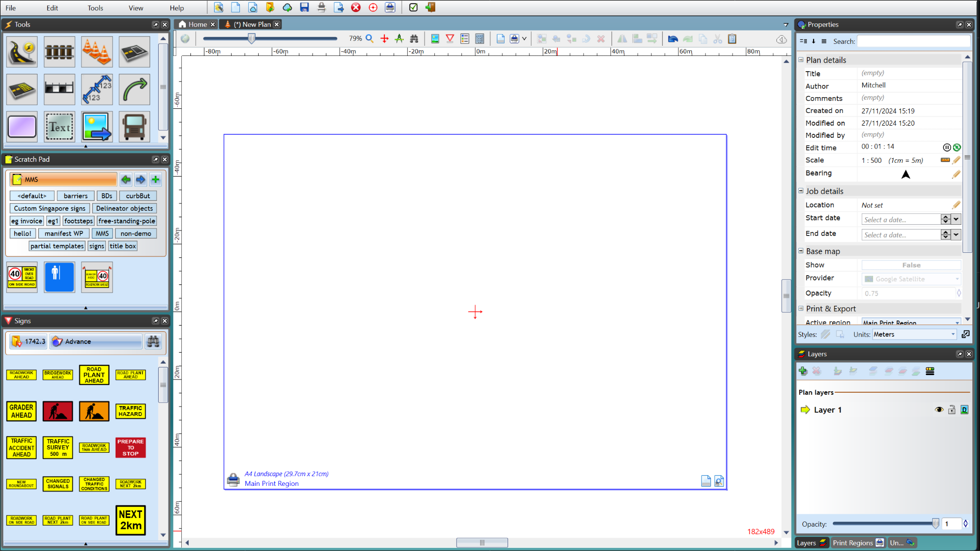Toggle lock on Layer 1
Viewport: 980px width, 551px height.
point(951,410)
